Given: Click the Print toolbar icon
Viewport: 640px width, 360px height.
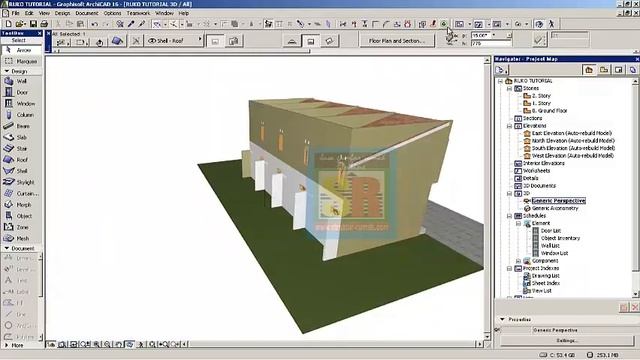Looking at the screenshot, I should (44, 24).
